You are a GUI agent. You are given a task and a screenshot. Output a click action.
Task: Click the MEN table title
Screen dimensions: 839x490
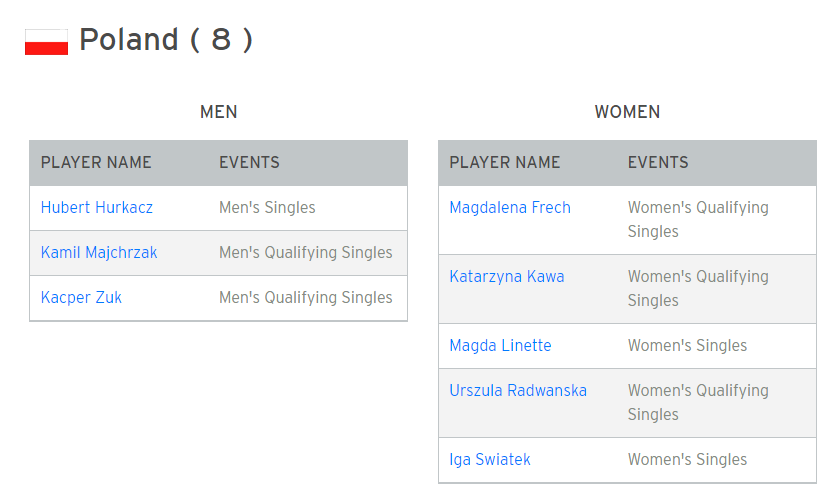[x=218, y=112]
